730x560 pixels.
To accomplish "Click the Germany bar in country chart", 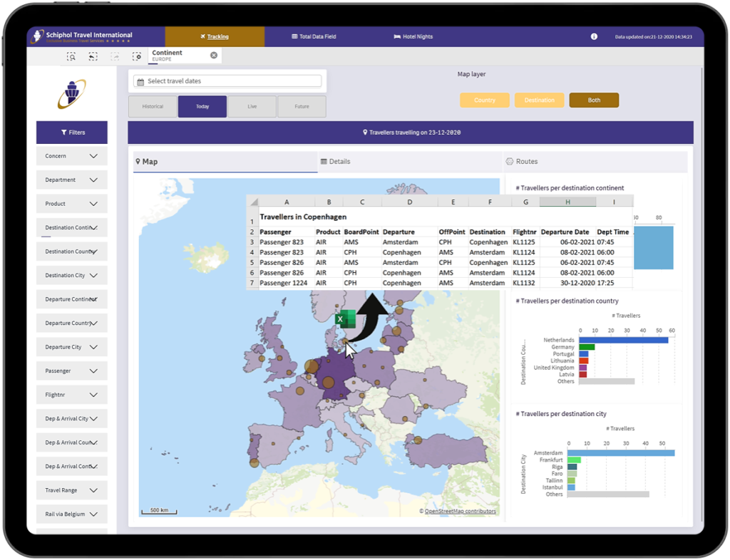I will point(587,347).
